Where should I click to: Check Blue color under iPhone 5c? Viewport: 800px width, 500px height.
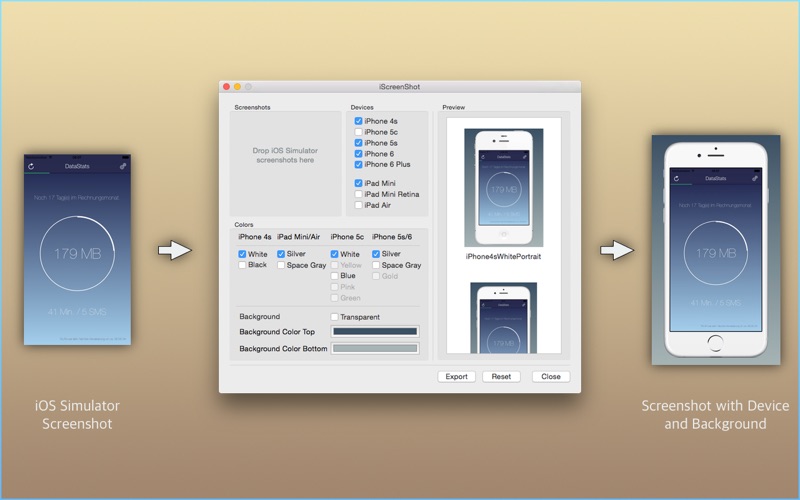point(334,276)
